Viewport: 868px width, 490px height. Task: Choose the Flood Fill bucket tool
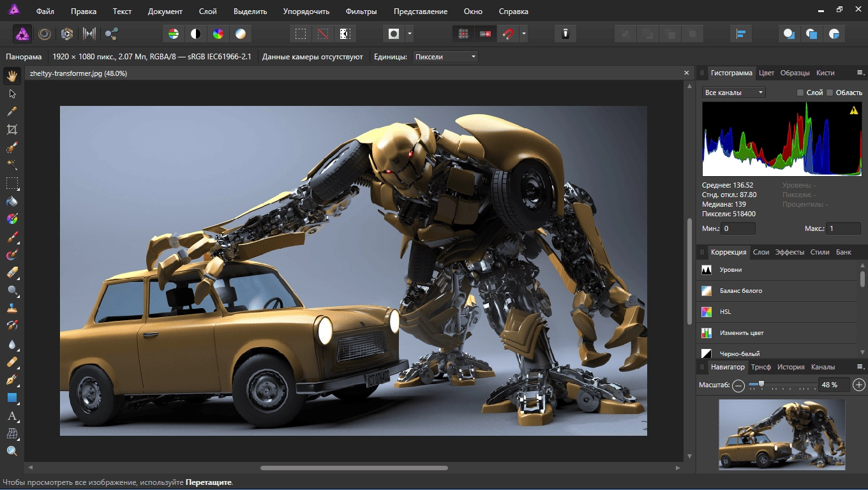click(x=11, y=201)
